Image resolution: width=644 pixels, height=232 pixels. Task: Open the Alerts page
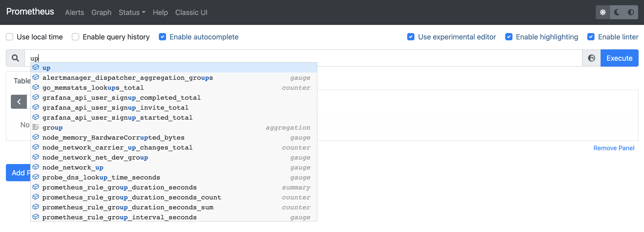pyautogui.click(x=74, y=12)
